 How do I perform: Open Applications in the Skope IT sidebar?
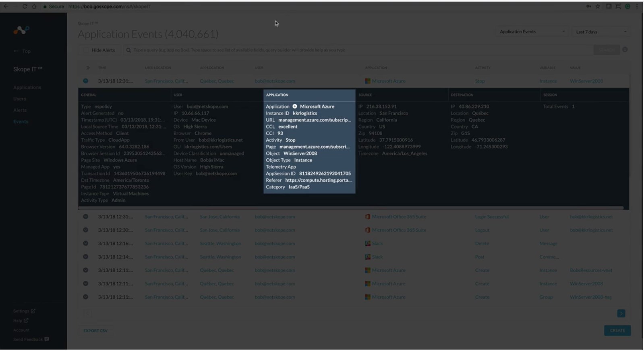click(27, 87)
